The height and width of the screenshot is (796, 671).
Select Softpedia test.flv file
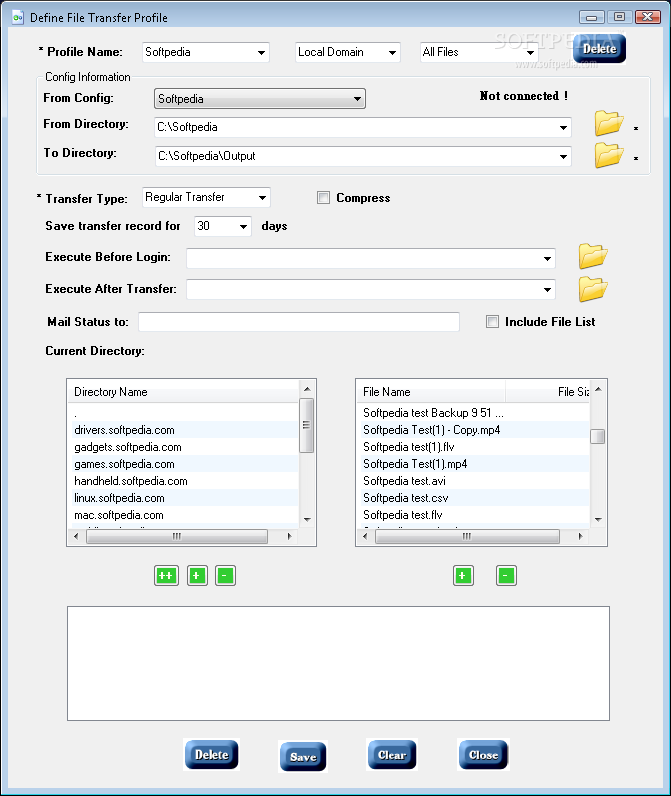(473, 515)
